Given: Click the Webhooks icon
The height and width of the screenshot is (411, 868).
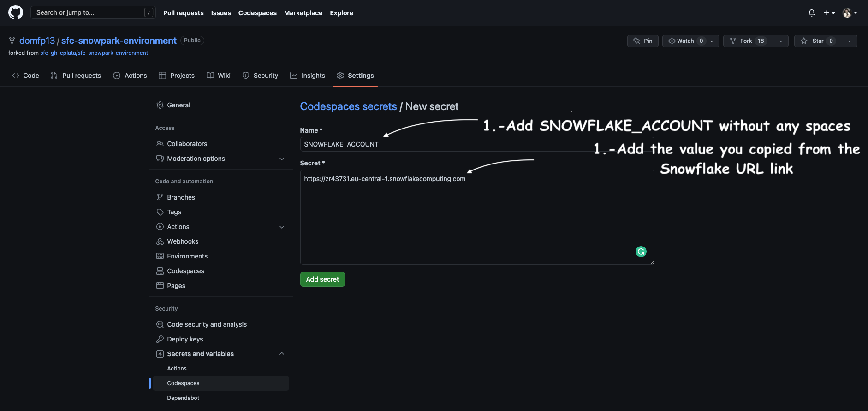Looking at the screenshot, I should point(160,241).
